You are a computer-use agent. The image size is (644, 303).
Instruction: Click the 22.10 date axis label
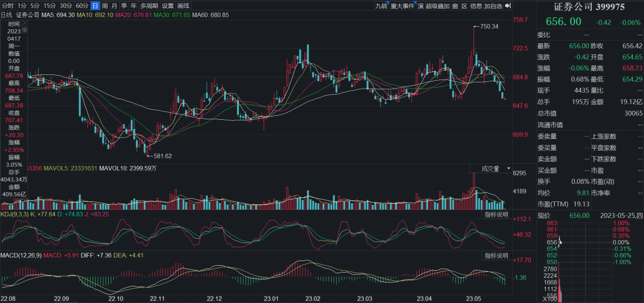pos(116,298)
